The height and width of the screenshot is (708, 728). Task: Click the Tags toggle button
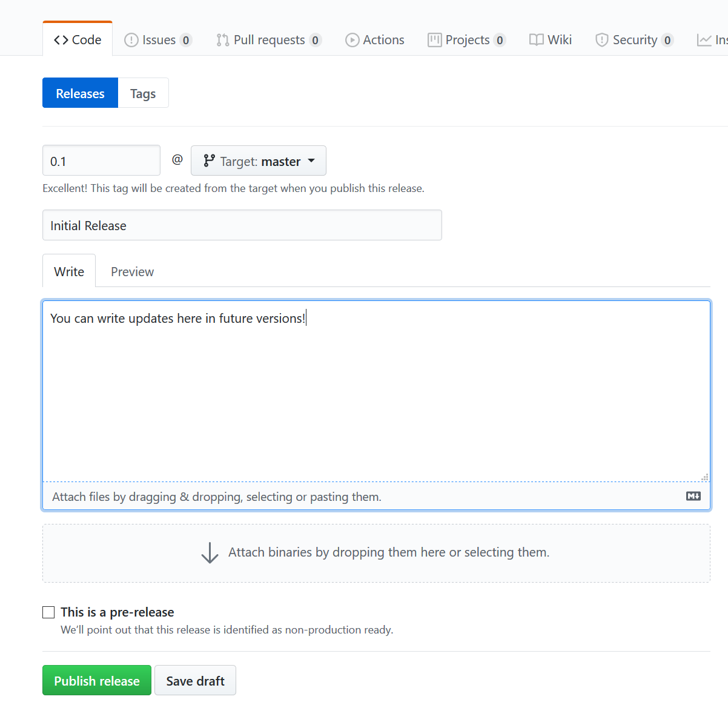[142, 93]
